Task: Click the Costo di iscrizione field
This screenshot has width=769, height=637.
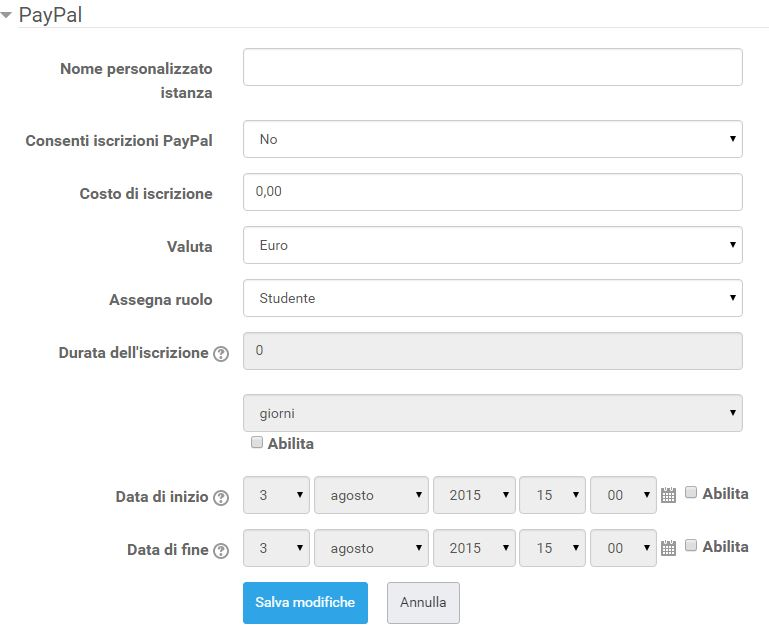Action: point(492,192)
